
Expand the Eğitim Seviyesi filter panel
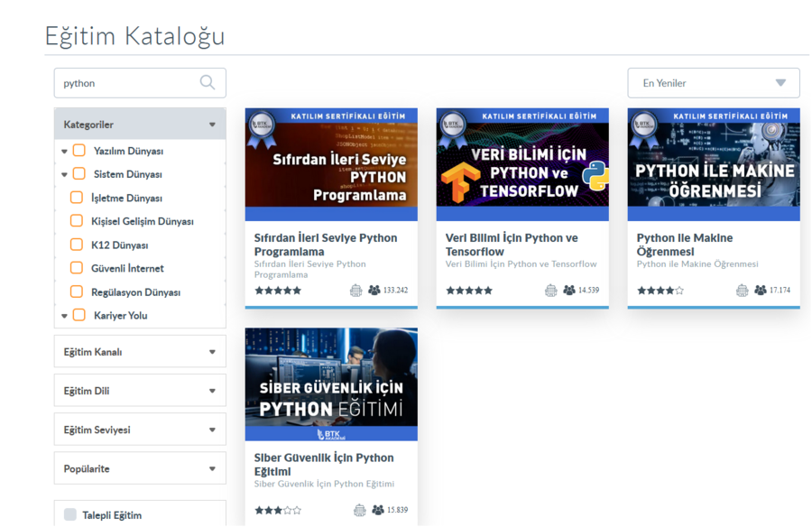click(x=140, y=430)
